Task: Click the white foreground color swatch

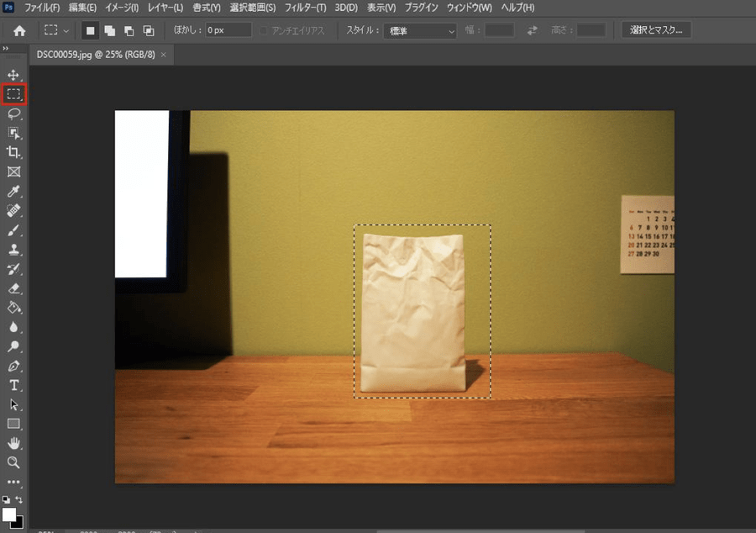Action: [8, 515]
